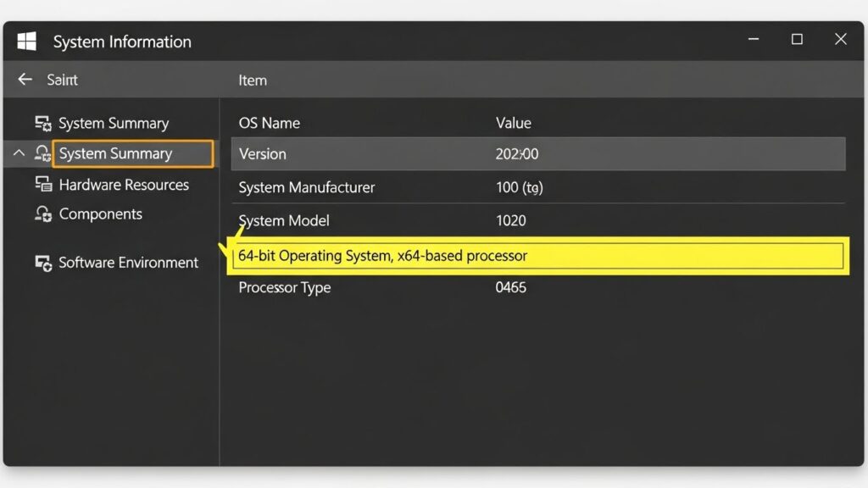Click the icon beside the orange-outlined System Summary
Viewport: 868px width, 488px height.
click(42, 153)
